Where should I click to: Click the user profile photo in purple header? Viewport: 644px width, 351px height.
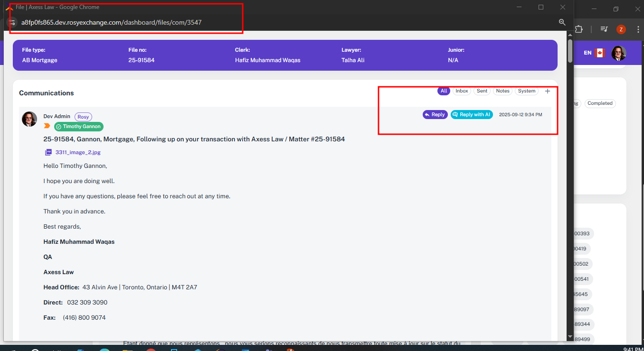coord(618,53)
